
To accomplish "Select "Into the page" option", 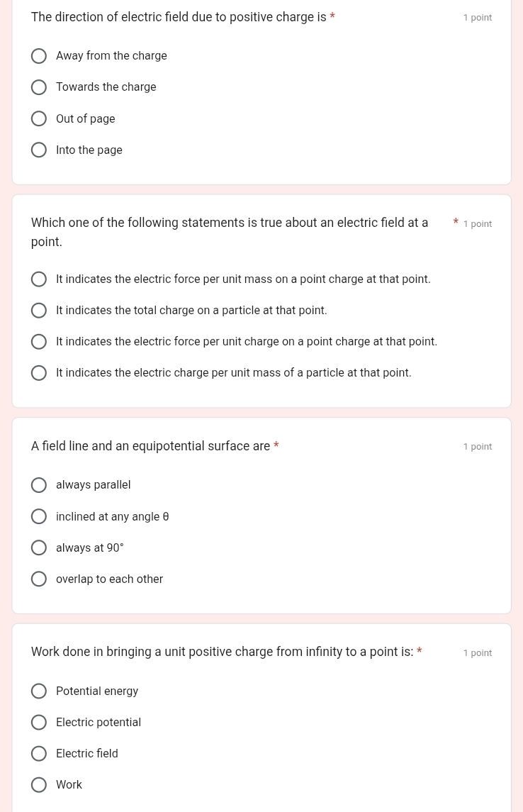I will point(39,150).
